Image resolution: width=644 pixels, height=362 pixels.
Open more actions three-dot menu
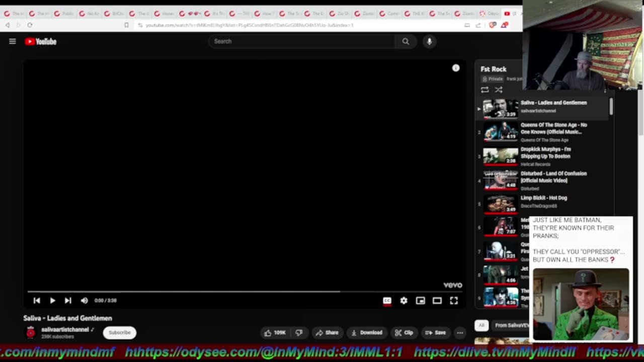pyautogui.click(x=460, y=332)
